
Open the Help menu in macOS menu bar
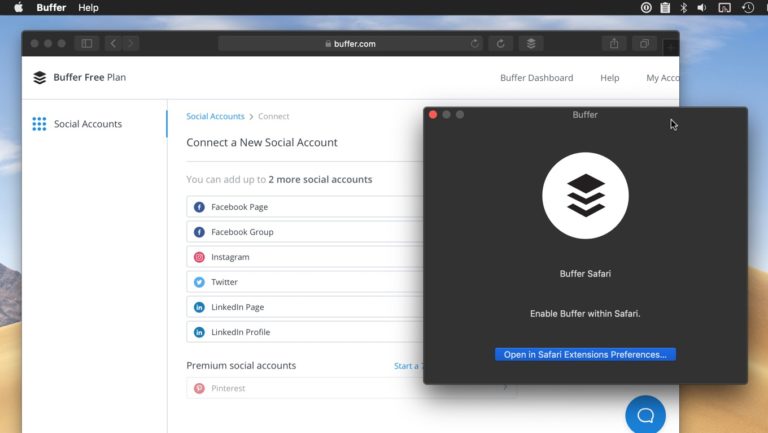point(88,7)
